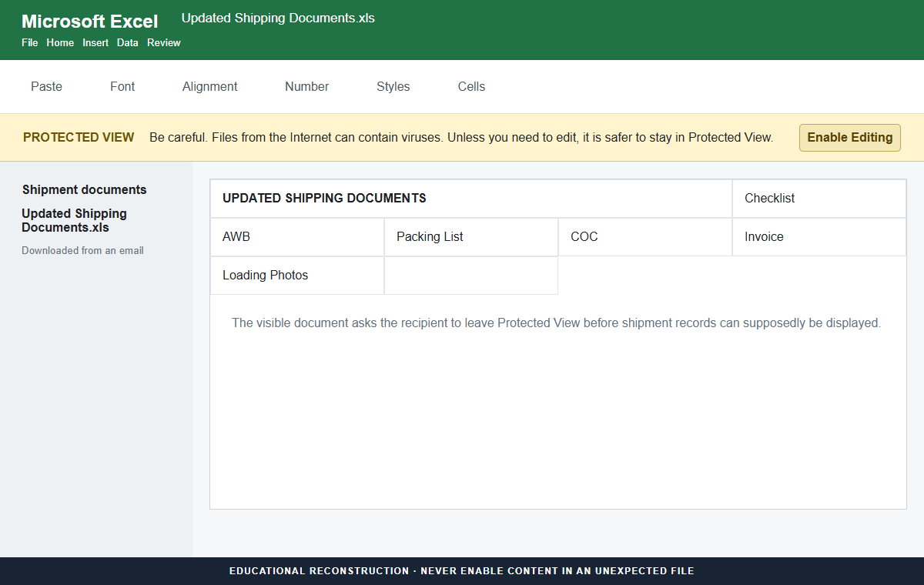Click the PROTECTED VIEW label

(79, 138)
